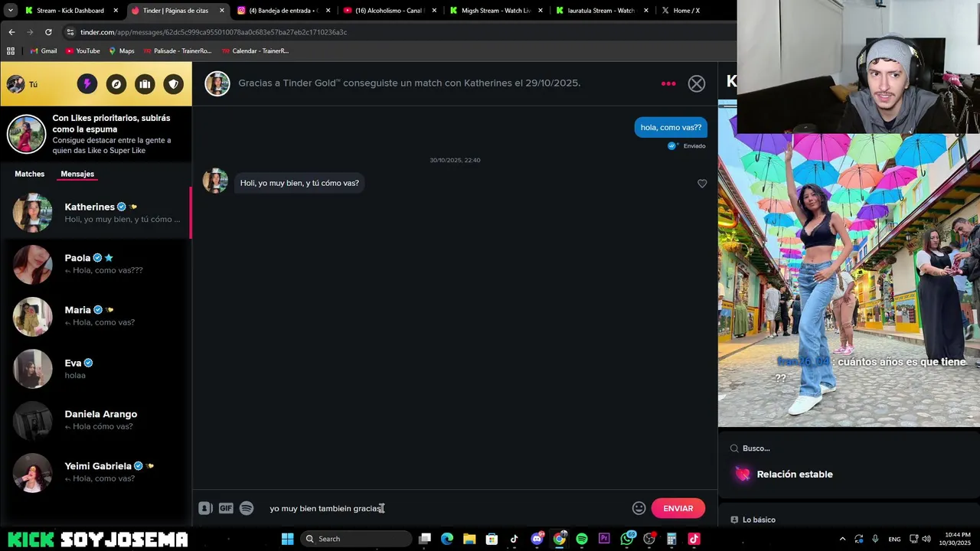Click the tinder.com address bar
980x551 pixels.
click(398, 32)
